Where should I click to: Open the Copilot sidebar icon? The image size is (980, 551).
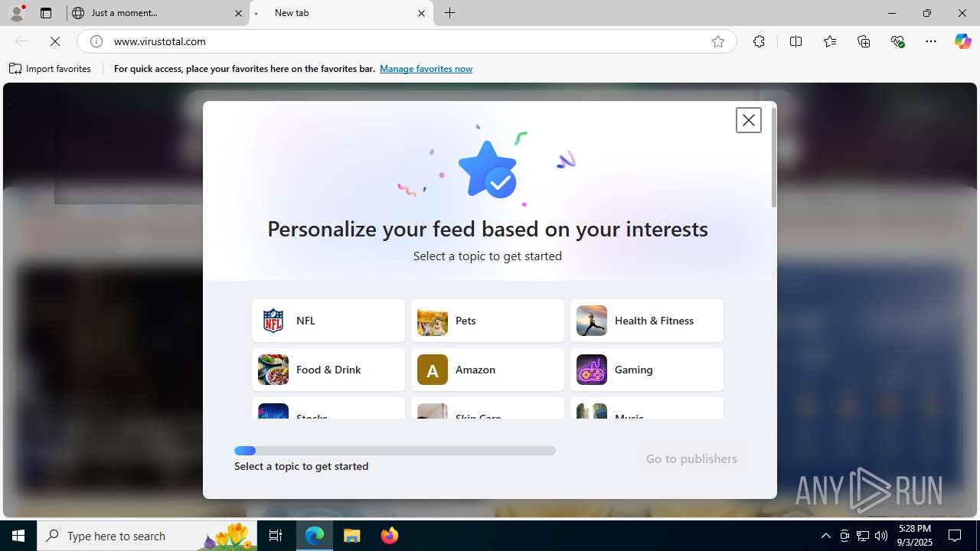pos(962,41)
